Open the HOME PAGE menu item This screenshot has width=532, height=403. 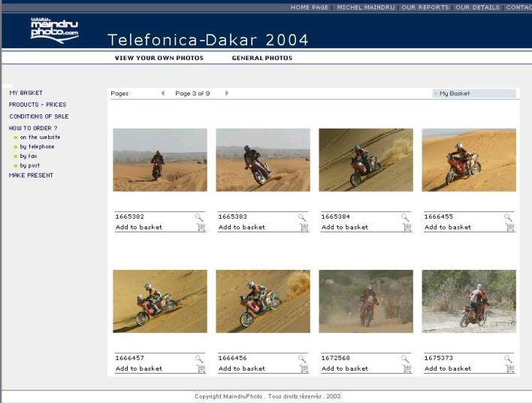[310, 8]
